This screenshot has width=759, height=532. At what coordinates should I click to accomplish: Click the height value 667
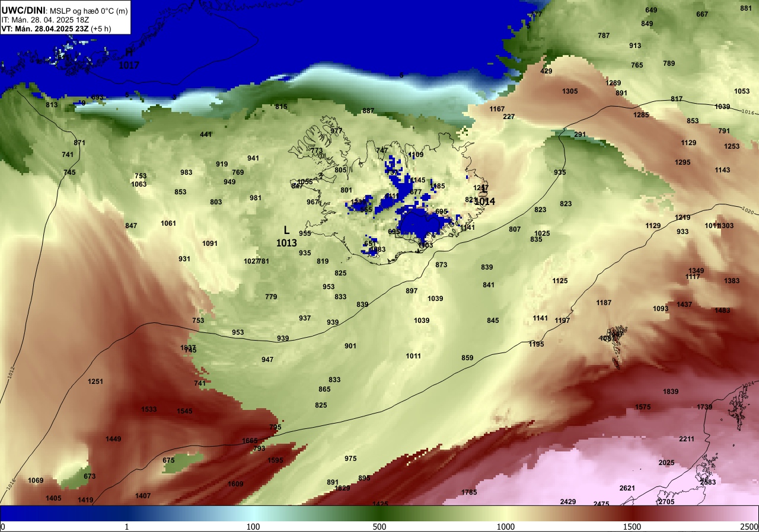point(702,14)
